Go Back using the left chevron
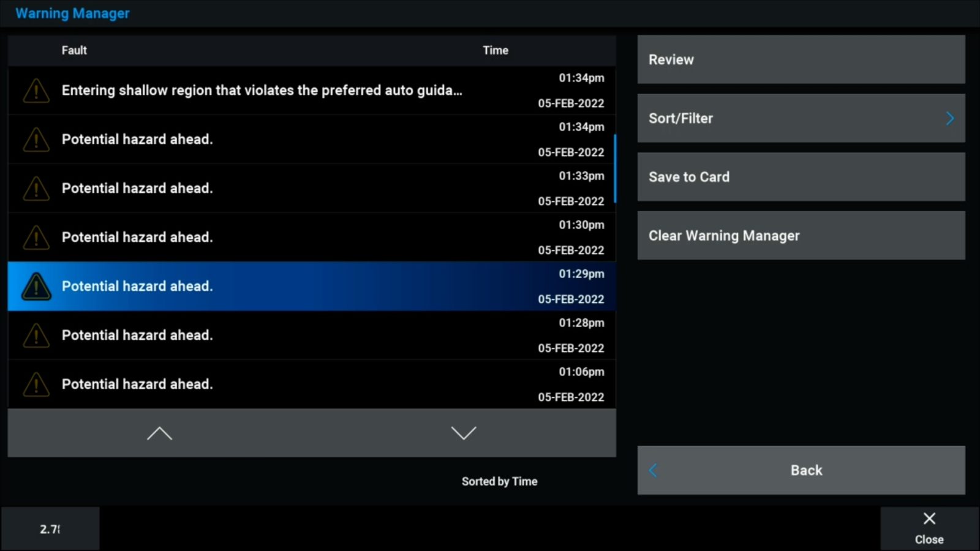The image size is (980, 551). (x=654, y=470)
